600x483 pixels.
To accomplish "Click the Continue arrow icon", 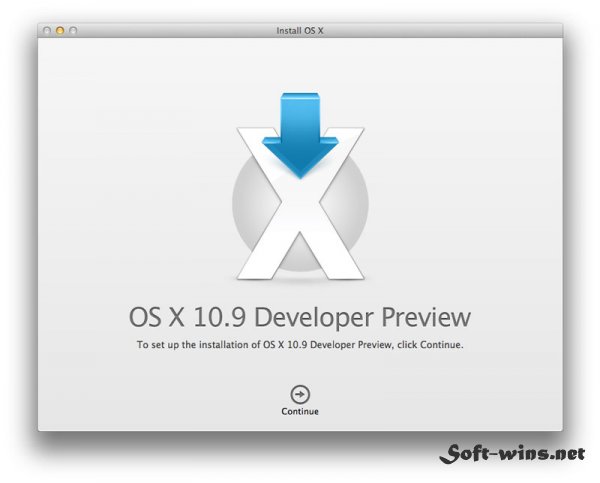I will pyautogui.click(x=300, y=394).
